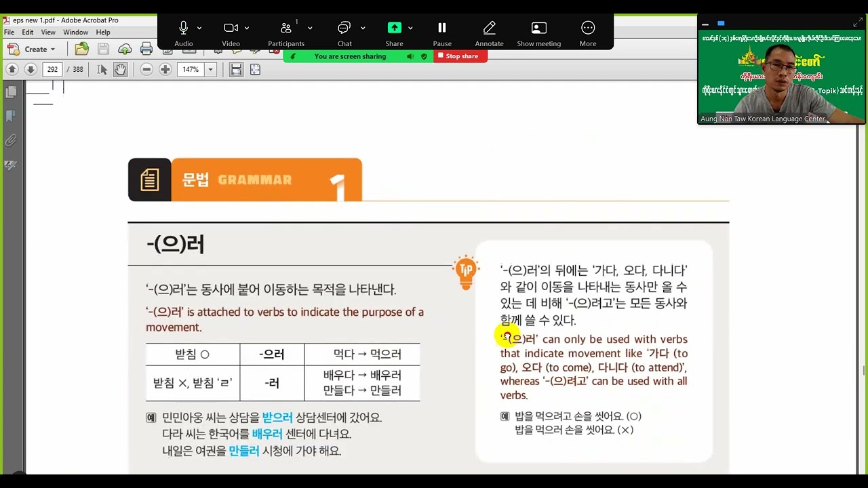Image resolution: width=868 pixels, height=488 pixels.
Task: Open the Zoom Chat panel
Action: 344,33
